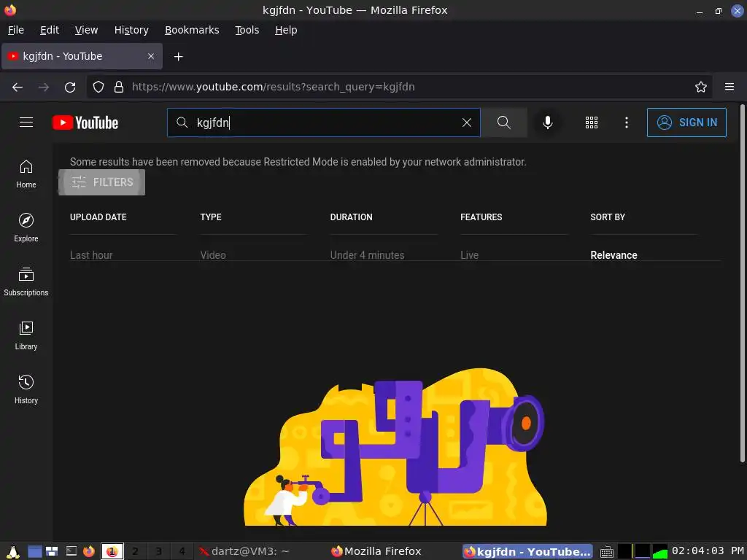Start voice search with the microphone icon
This screenshot has width=747, height=560.
coord(548,122)
